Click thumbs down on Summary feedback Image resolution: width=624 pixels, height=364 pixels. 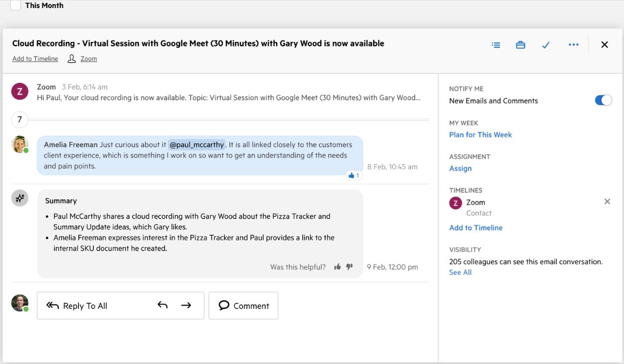[349, 267]
